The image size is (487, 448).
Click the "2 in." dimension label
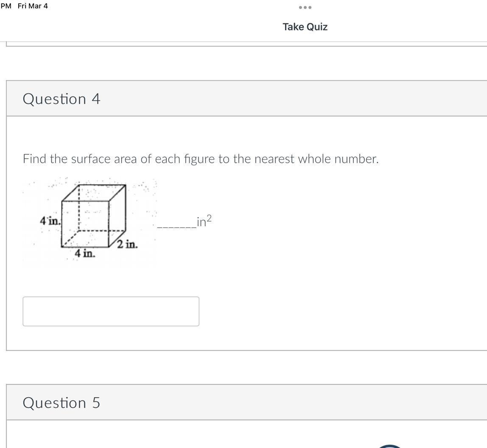127,245
